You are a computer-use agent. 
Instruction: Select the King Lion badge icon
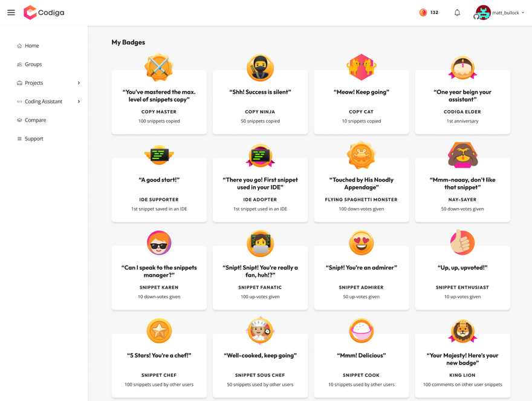tap(462, 331)
